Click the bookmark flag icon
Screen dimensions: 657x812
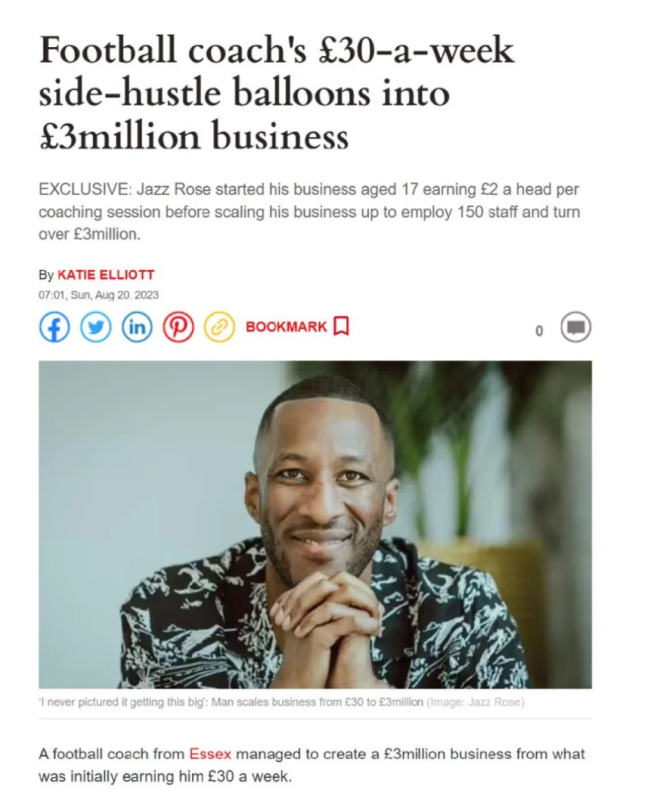(341, 326)
